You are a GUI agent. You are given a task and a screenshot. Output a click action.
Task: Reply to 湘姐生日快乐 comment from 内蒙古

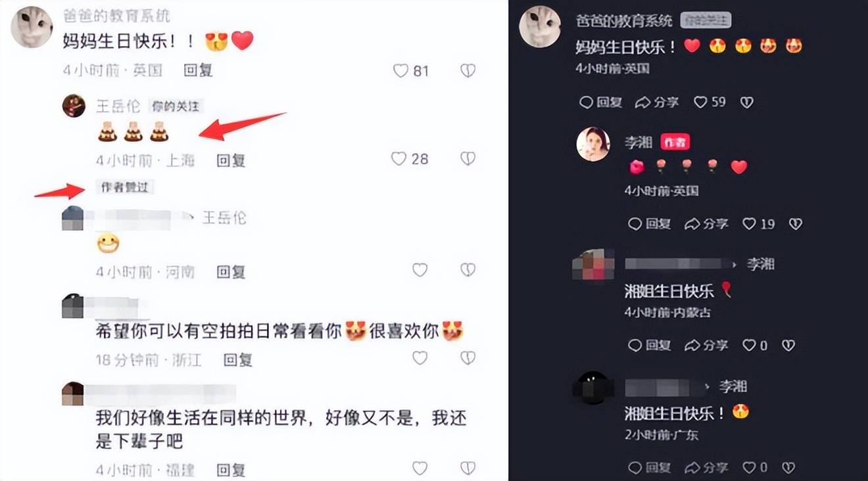pos(649,345)
